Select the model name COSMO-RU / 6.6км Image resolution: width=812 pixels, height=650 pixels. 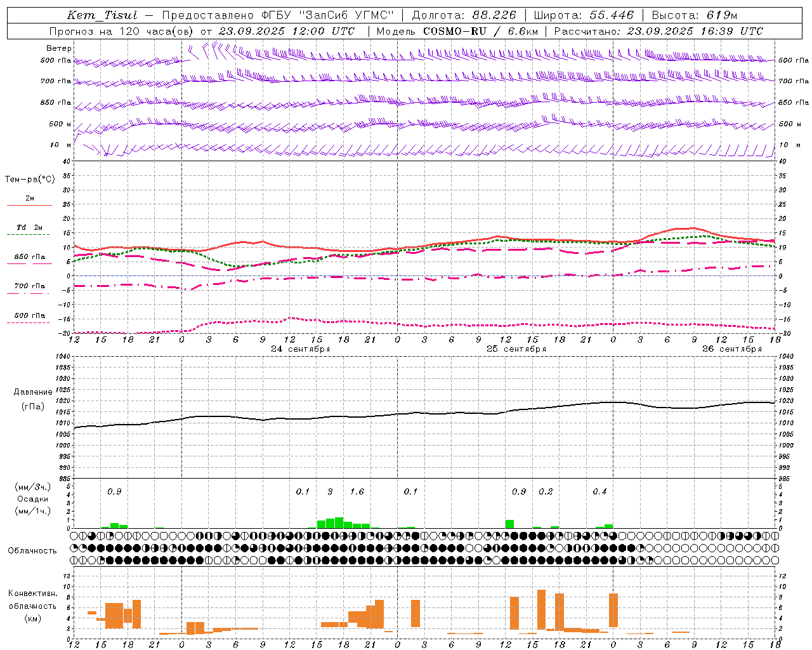point(480,31)
